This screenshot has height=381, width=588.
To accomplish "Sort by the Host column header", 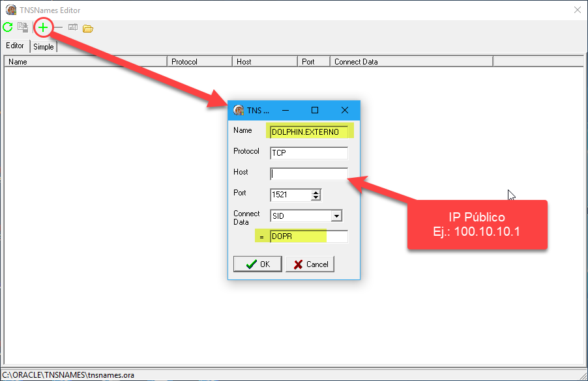I will point(265,61).
